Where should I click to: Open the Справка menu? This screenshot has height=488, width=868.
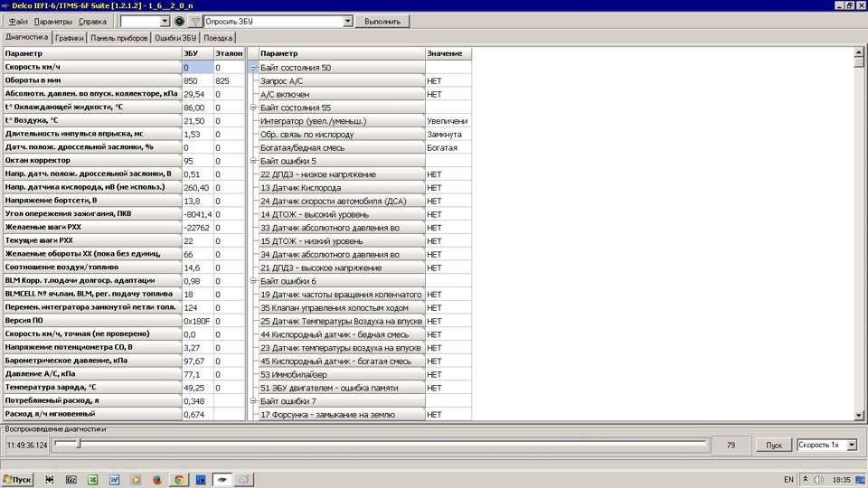(x=92, y=22)
